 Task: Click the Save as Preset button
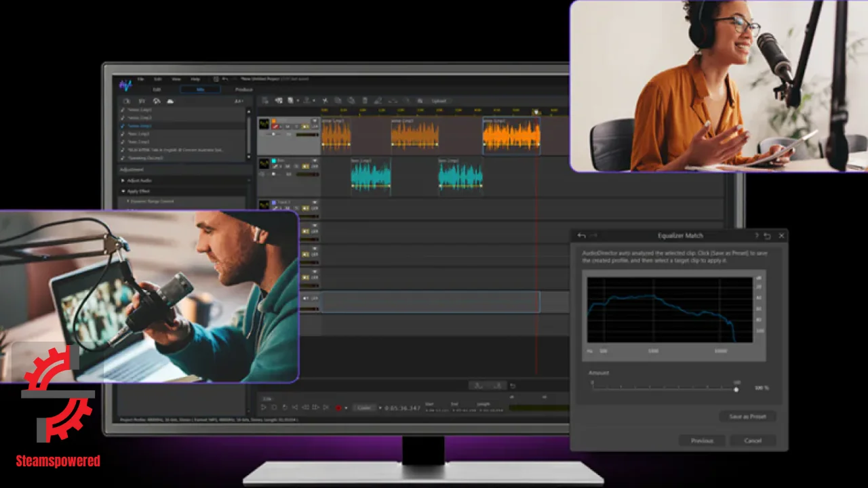point(747,416)
